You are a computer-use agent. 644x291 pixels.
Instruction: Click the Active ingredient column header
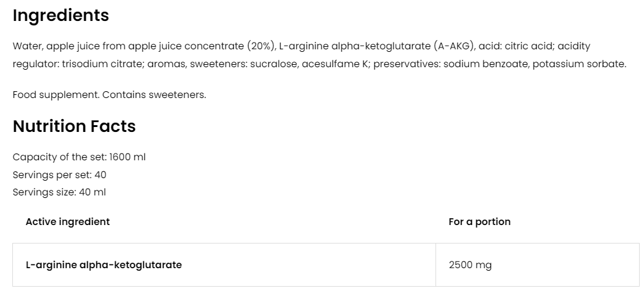click(x=68, y=222)
